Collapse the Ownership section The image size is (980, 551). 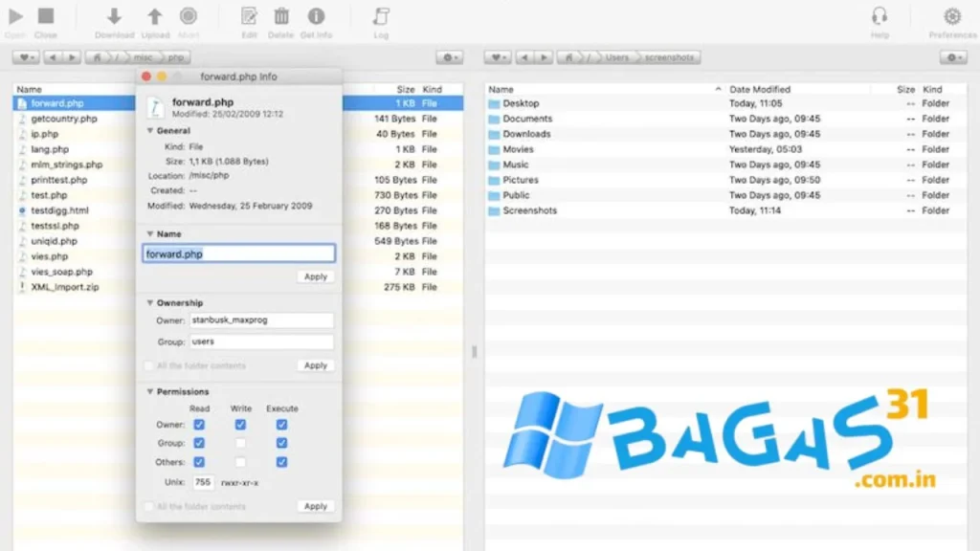150,302
